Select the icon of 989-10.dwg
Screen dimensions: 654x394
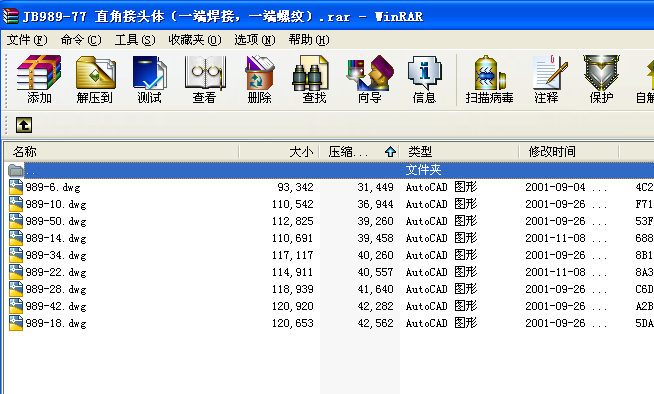coord(16,204)
